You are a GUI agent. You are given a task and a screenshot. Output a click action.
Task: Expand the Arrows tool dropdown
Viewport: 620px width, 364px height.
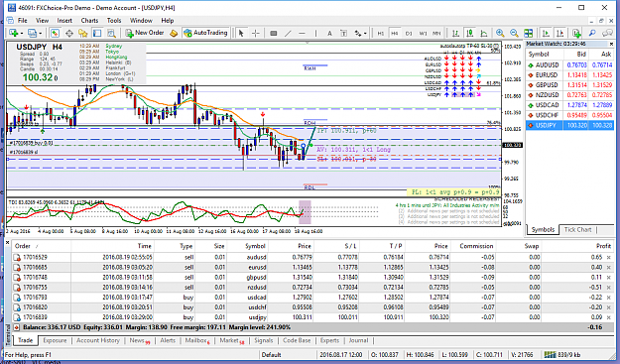coord(365,33)
